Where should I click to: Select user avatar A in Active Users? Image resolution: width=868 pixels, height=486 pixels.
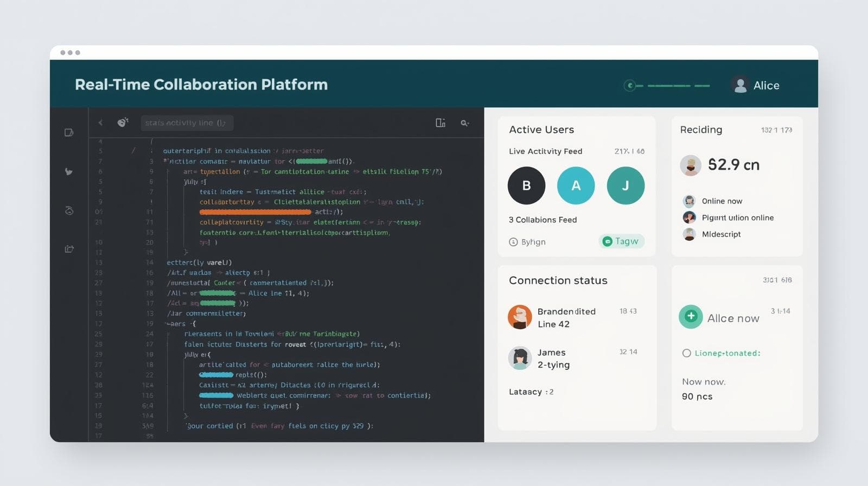pos(576,186)
